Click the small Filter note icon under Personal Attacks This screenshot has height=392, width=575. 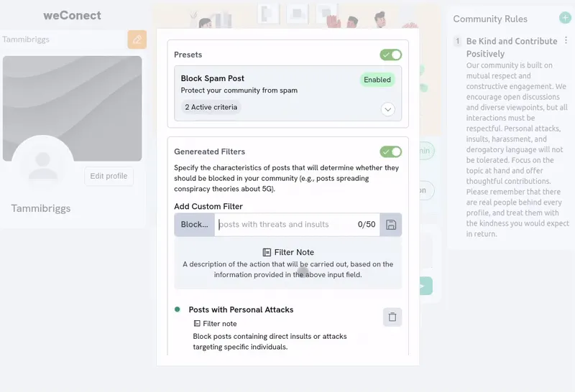click(x=196, y=324)
